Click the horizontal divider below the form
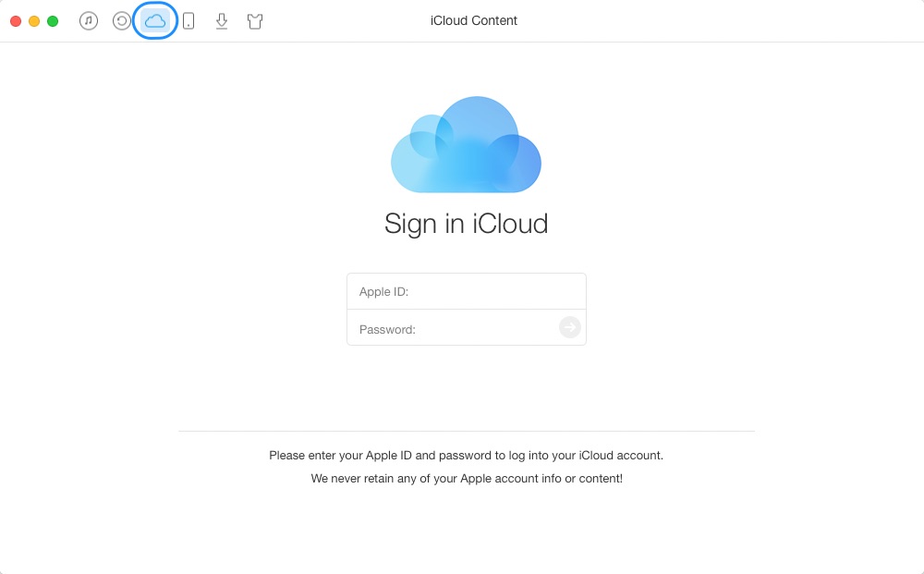The image size is (924, 574). 466,431
